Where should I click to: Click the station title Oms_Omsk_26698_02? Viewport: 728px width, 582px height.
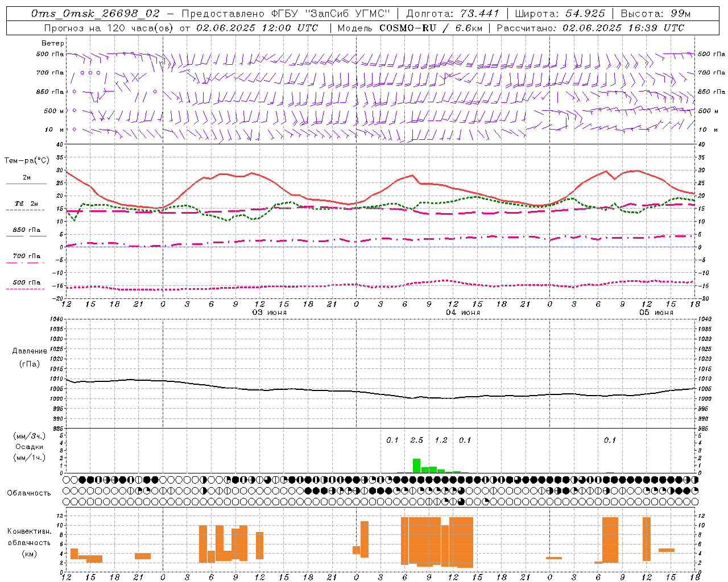point(96,14)
